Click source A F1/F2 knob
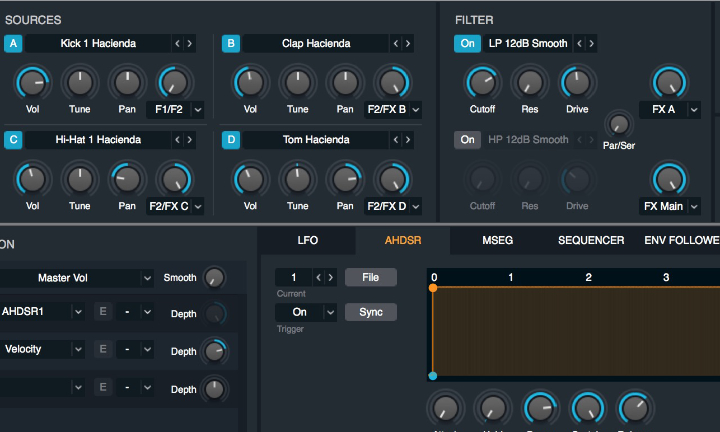720x432 pixels. pyautogui.click(x=174, y=83)
